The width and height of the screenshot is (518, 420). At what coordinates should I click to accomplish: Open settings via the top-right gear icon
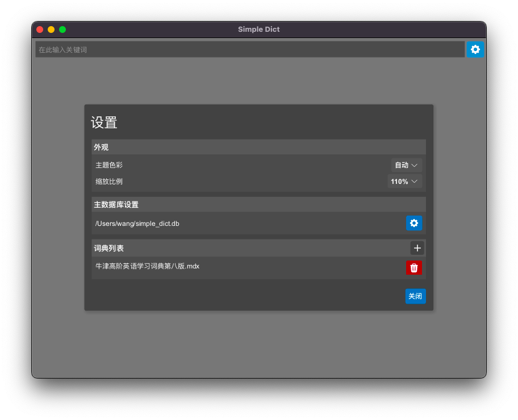click(x=475, y=49)
